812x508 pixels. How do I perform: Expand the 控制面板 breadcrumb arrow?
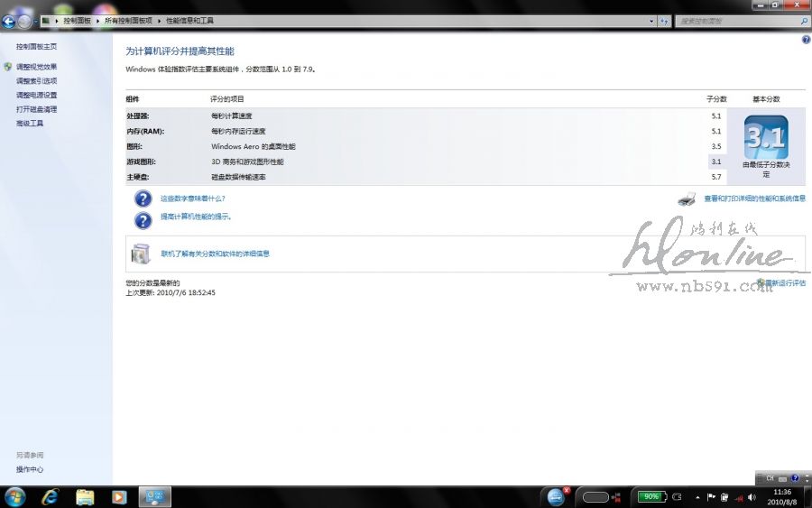[x=97, y=21]
